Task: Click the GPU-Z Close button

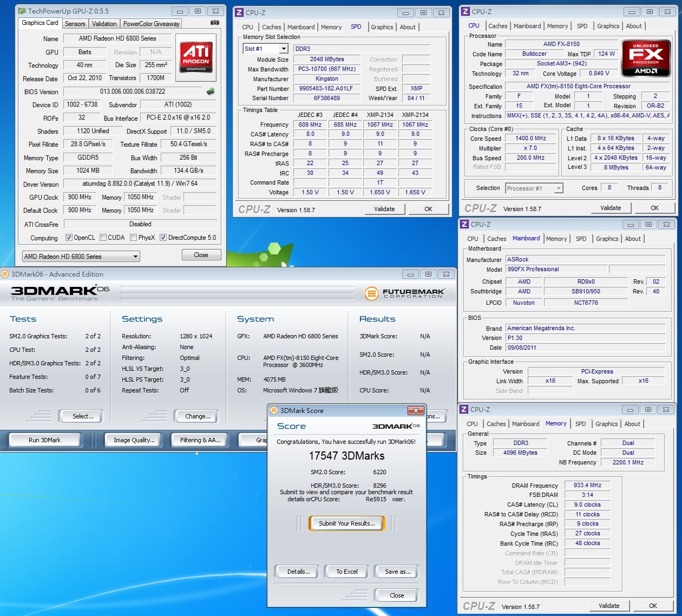Action: (x=201, y=255)
